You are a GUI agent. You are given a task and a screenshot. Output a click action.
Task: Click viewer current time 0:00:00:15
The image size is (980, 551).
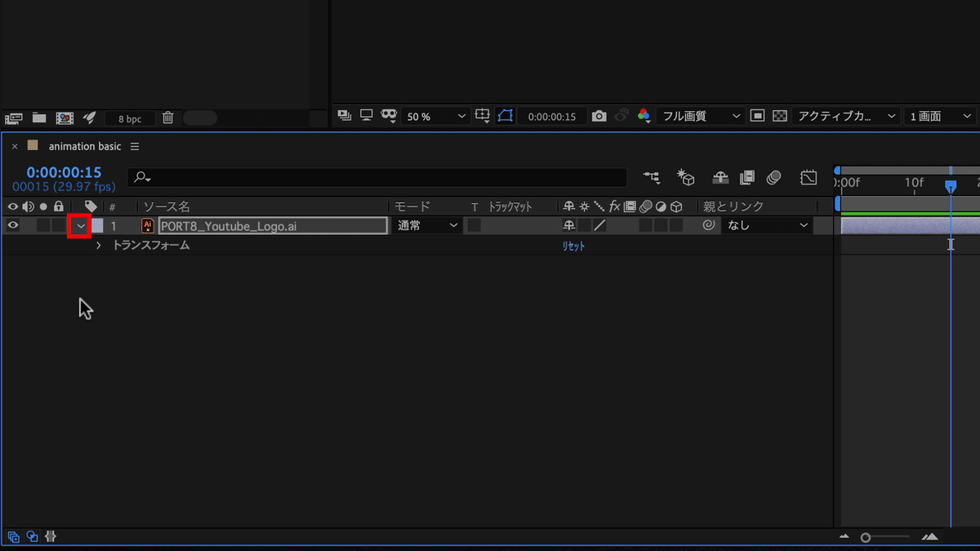coord(552,117)
